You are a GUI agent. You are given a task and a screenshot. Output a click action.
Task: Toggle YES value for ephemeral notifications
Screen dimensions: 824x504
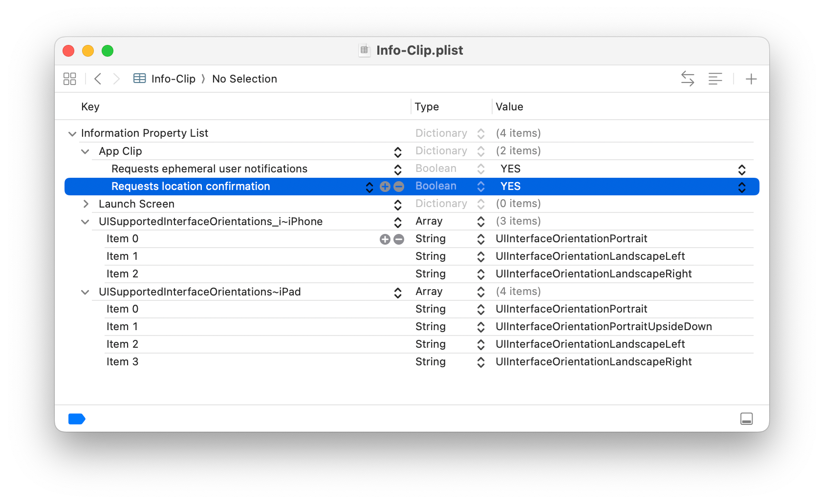tap(742, 169)
